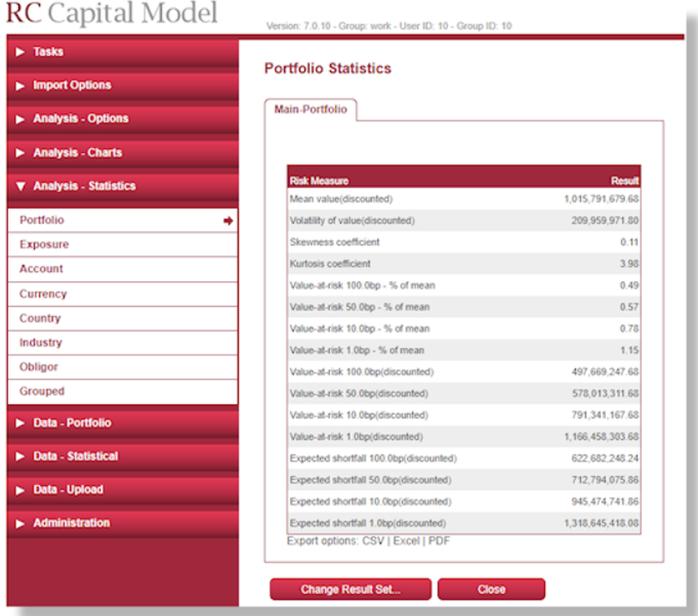Click the triangle icon next to Data - Upload

point(20,489)
